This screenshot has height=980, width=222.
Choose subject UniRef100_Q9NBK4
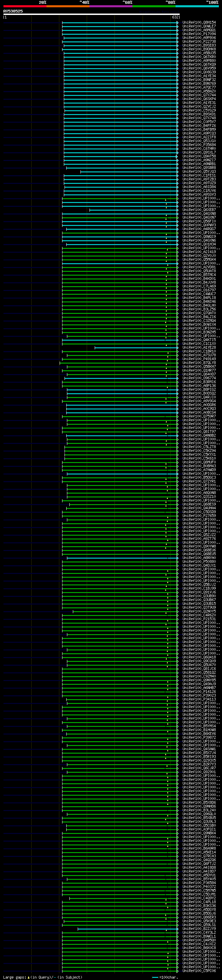[199, 833]
